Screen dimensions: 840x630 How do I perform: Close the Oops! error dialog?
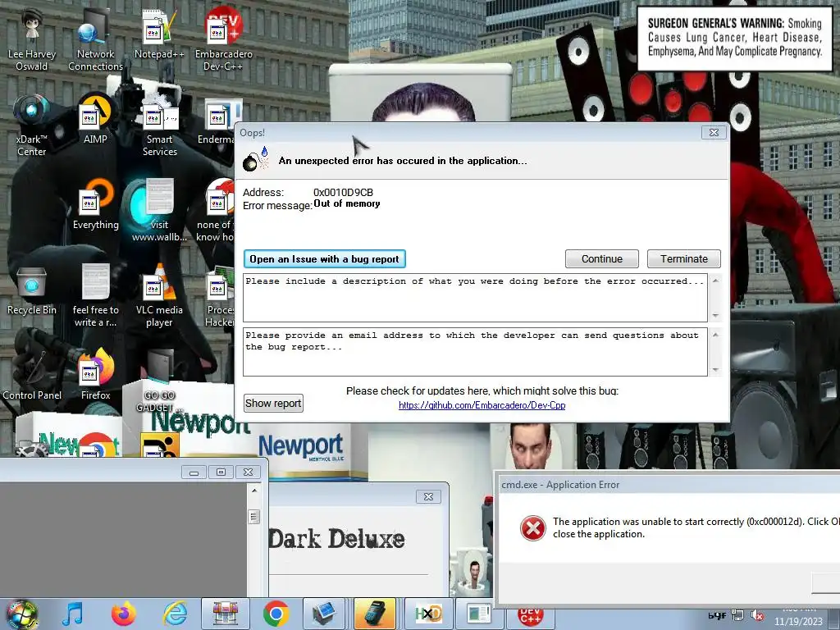[x=714, y=132]
